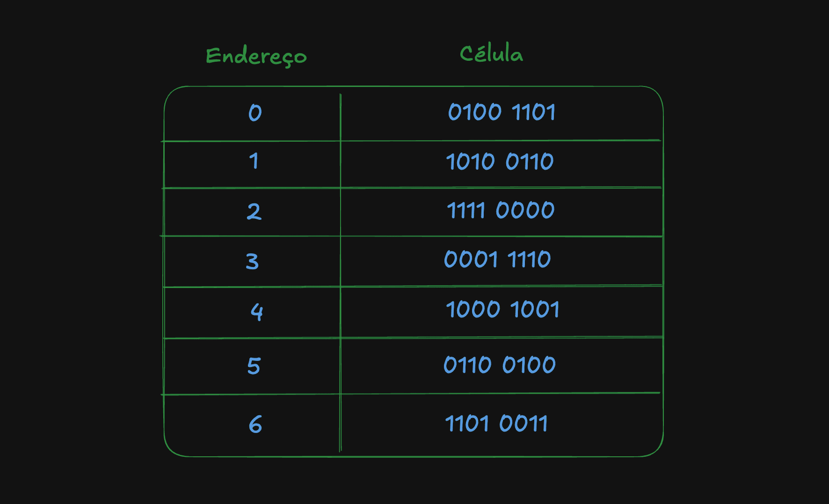The width and height of the screenshot is (829, 504).
Task: Select address 5 in the table
Action: click(254, 366)
